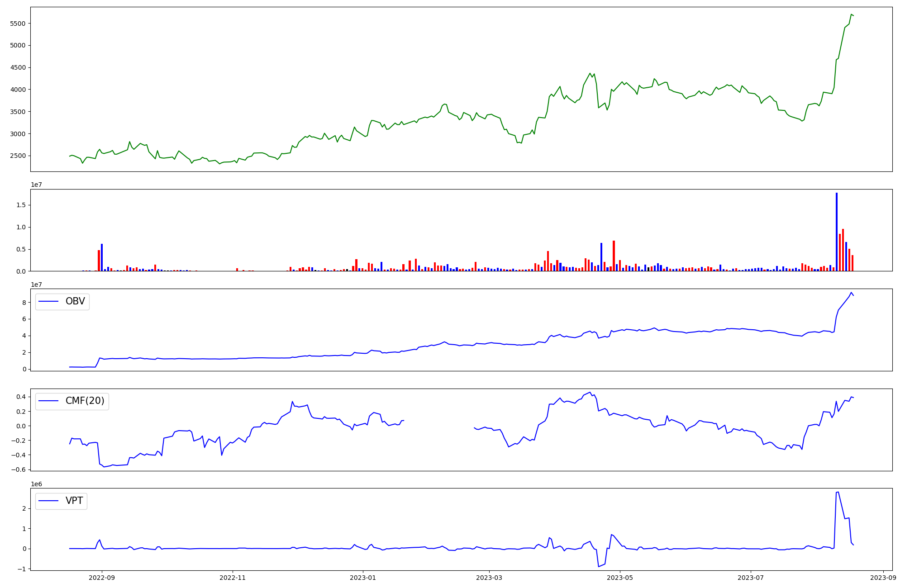Click the 2022-09 x-axis date label
This screenshot has height=588, width=905.
tap(102, 577)
